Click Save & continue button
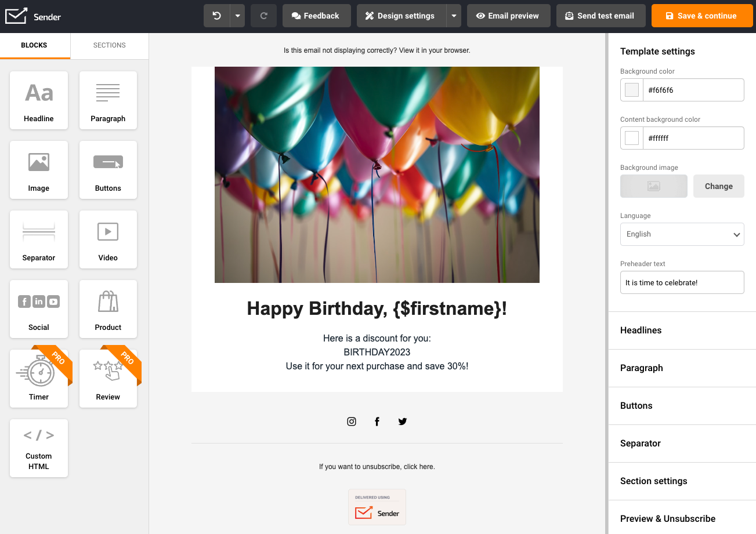 tap(701, 16)
